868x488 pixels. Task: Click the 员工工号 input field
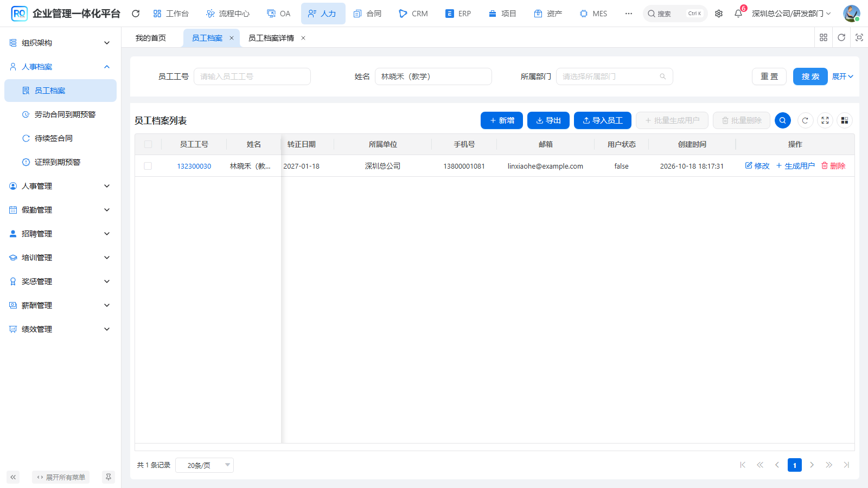252,76
